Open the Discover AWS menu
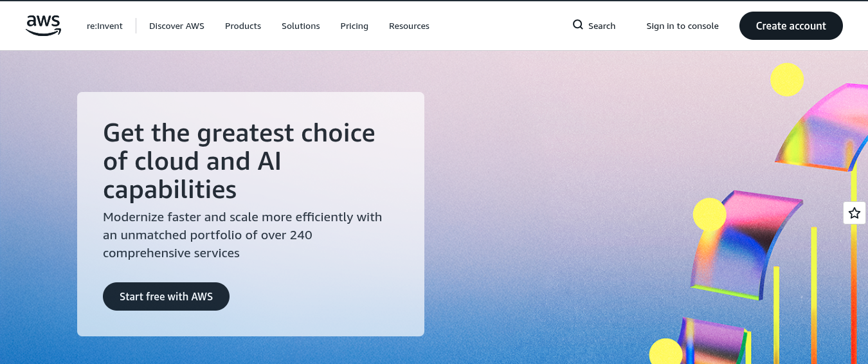Viewport: 868px width, 364px height. [177, 26]
